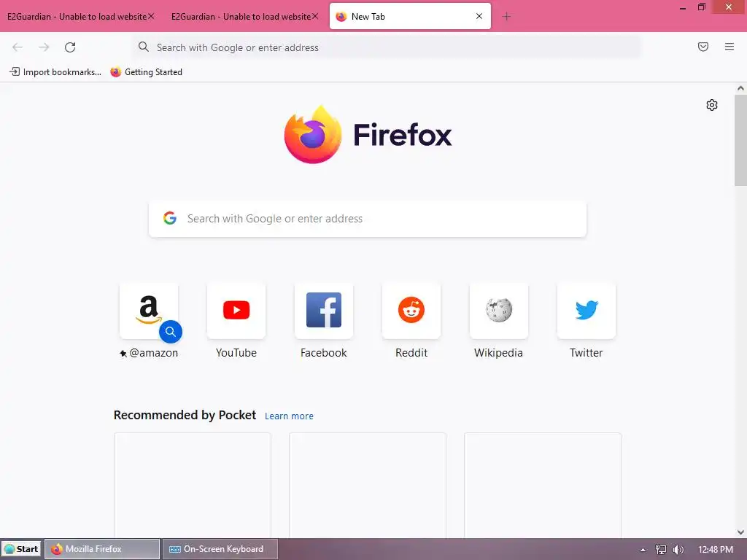This screenshot has width=747, height=560.
Task: Click the Google logo in search box
Action: pyautogui.click(x=170, y=219)
